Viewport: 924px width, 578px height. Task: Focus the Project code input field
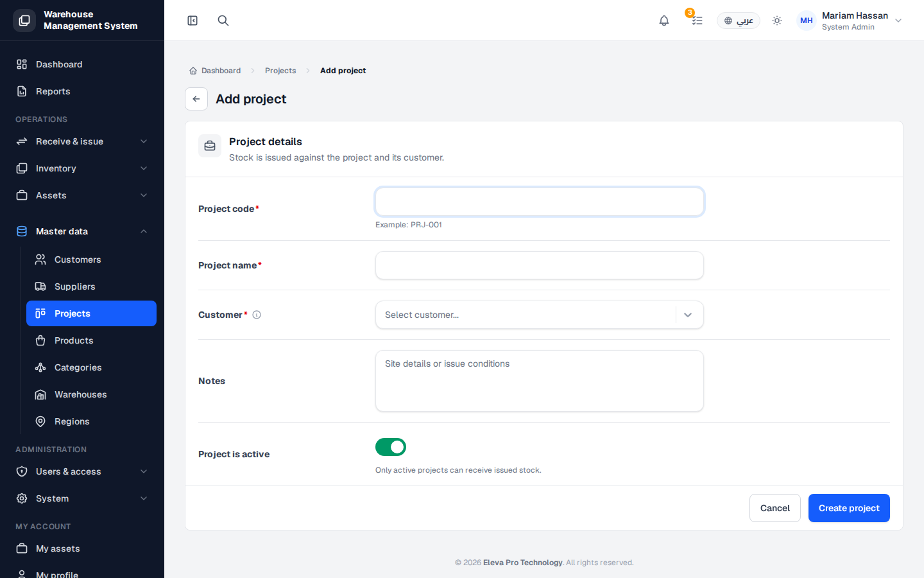[540, 202]
